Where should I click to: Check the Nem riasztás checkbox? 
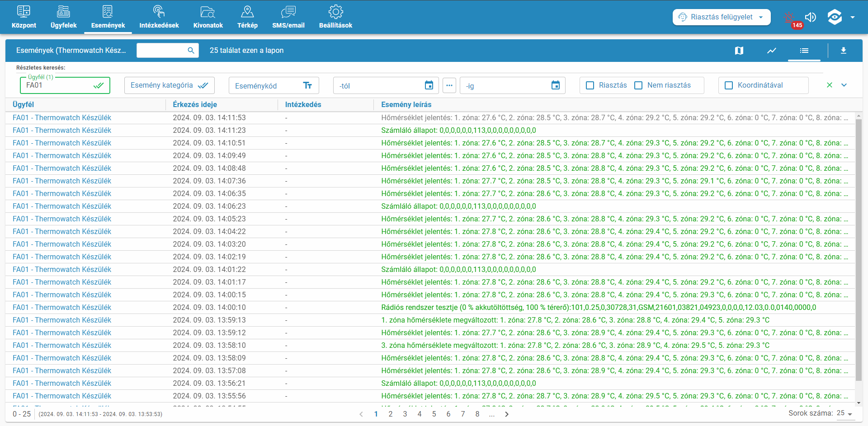638,85
